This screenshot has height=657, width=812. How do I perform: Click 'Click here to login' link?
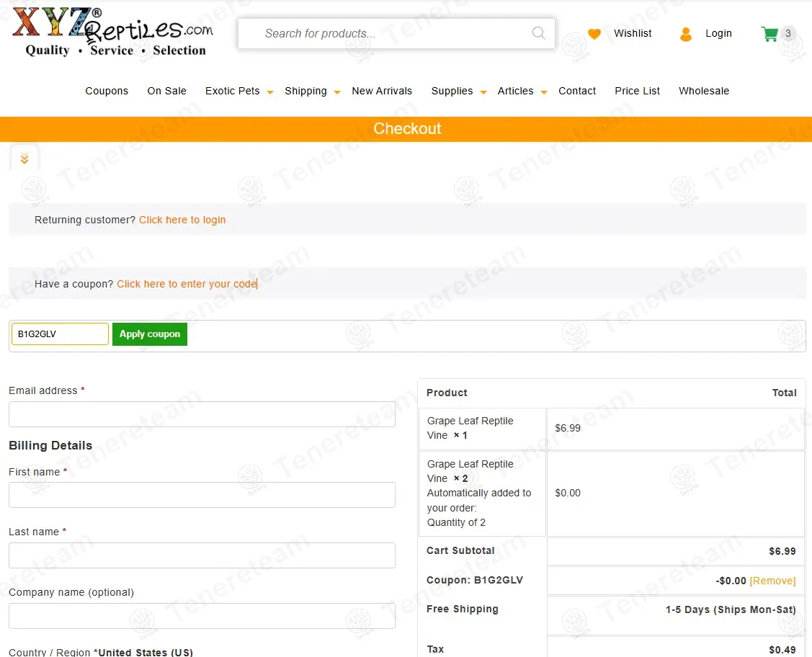point(182,220)
